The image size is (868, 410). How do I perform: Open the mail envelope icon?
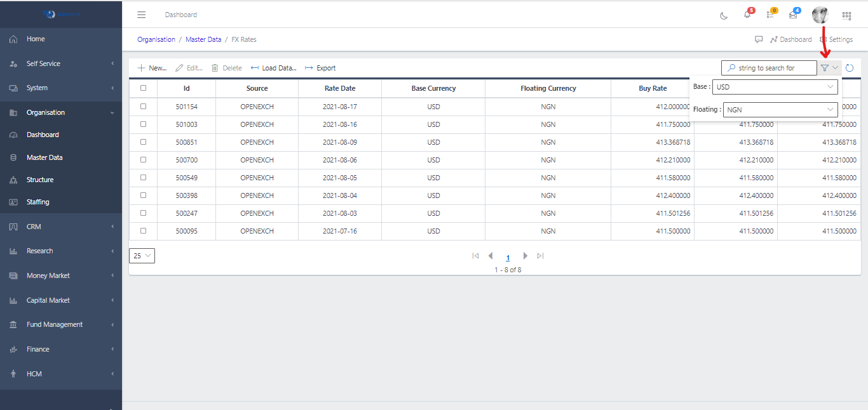pos(793,15)
